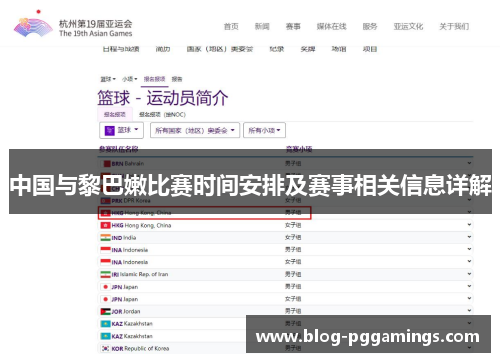Click the Republic of Korea flag icon

tap(105, 348)
